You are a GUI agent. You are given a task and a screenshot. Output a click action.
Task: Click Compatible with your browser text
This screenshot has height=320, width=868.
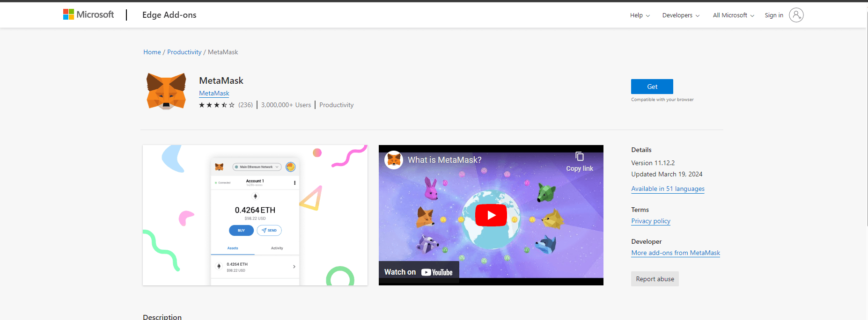[x=662, y=100]
